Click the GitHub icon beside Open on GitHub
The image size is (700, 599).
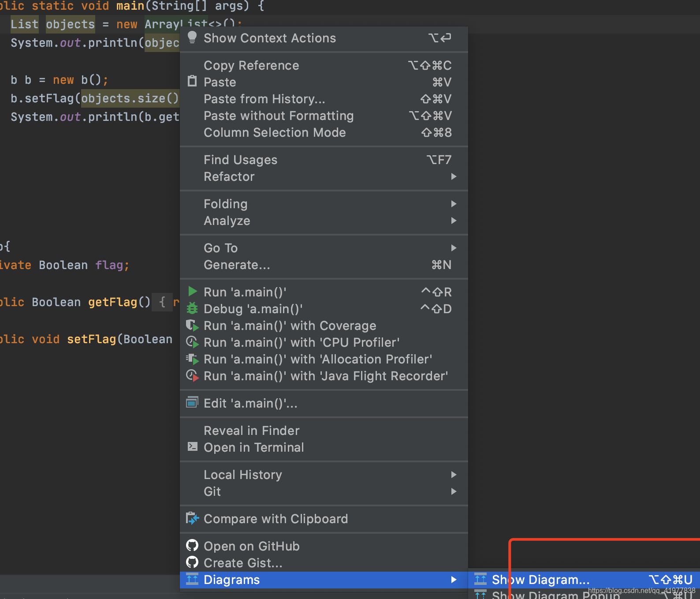[192, 546]
